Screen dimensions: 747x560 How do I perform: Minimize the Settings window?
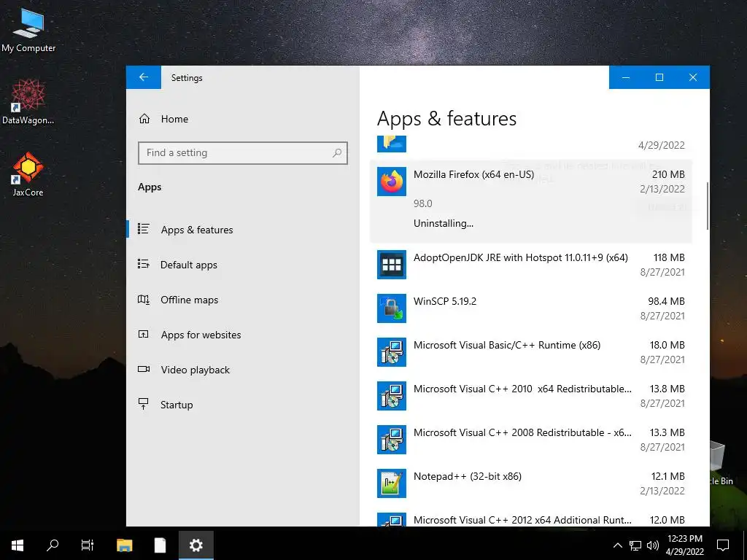626,77
